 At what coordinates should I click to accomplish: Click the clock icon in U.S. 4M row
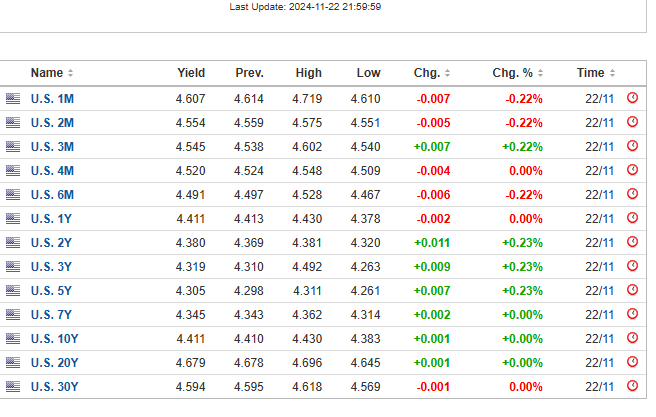tap(632, 170)
